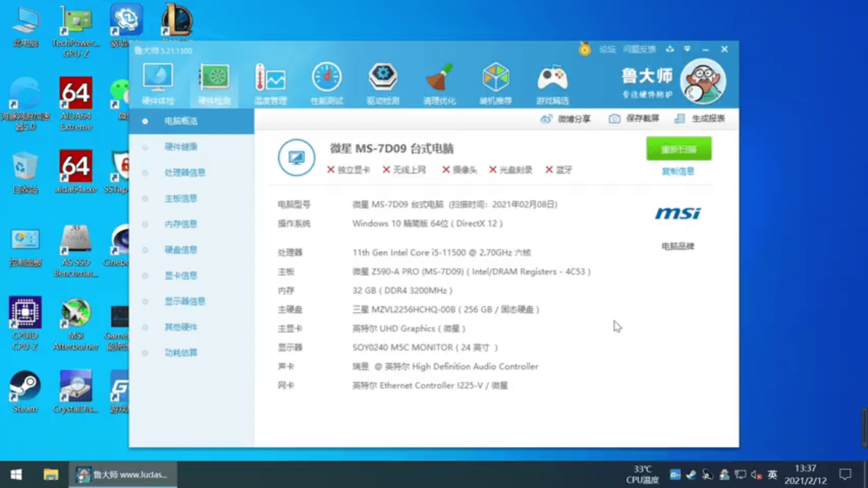Screen dimensions: 868x488
Task: Open CPUID CPU-Z desktop shortcut
Action: pyautogui.click(x=25, y=324)
